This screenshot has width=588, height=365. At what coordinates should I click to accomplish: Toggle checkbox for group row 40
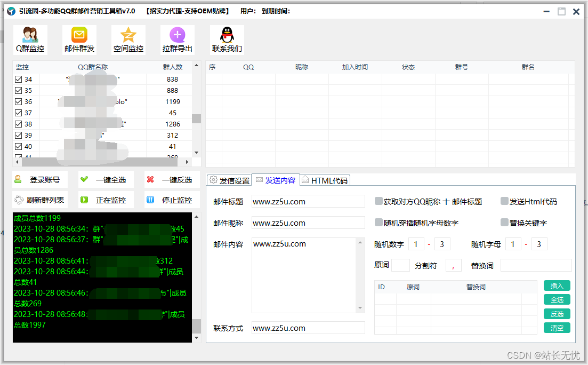pyautogui.click(x=18, y=146)
